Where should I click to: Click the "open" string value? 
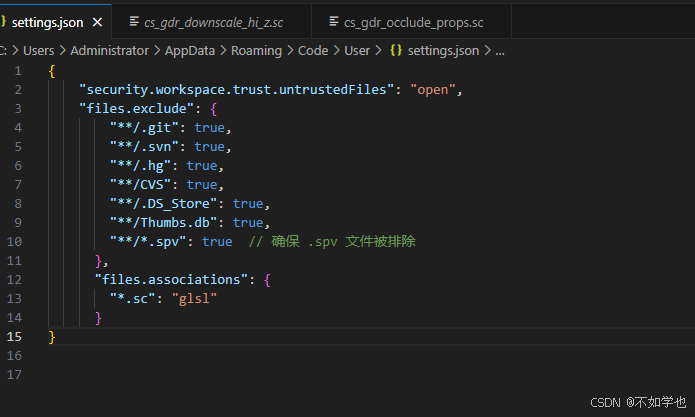tap(433, 90)
